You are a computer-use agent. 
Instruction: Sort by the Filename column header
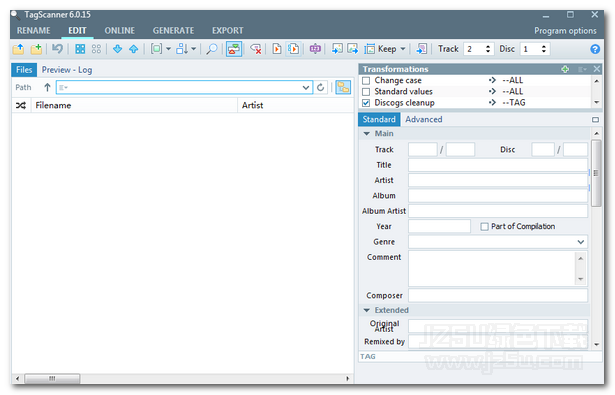tap(134, 106)
